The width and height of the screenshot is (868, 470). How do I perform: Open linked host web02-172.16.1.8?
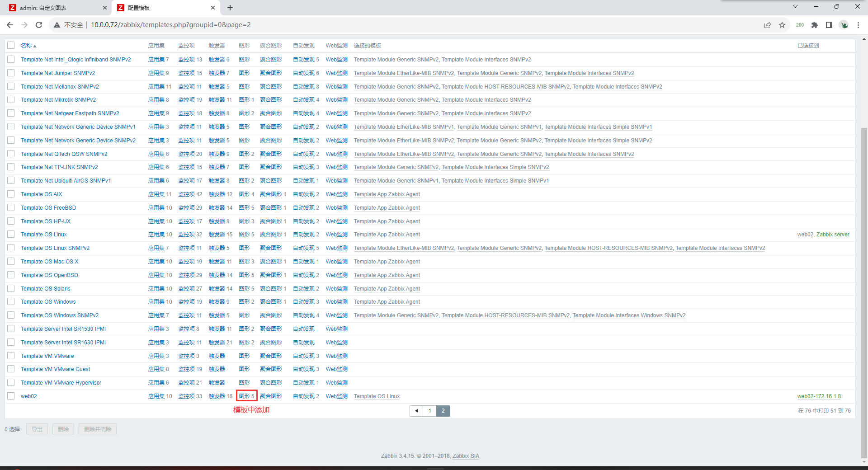pos(819,396)
